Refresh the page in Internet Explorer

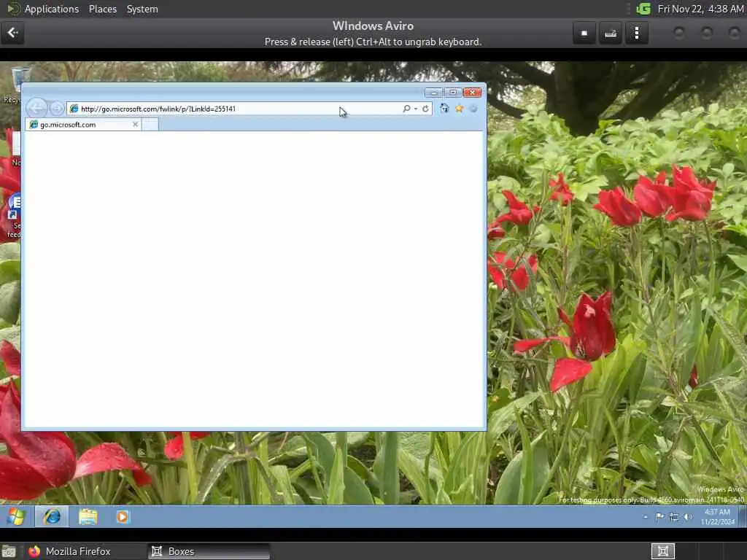tap(425, 109)
